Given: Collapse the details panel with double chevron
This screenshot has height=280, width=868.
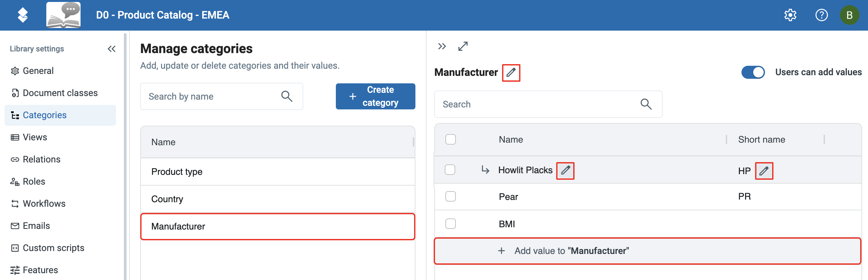Looking at the screenshot, I should [x=442, y=47].
